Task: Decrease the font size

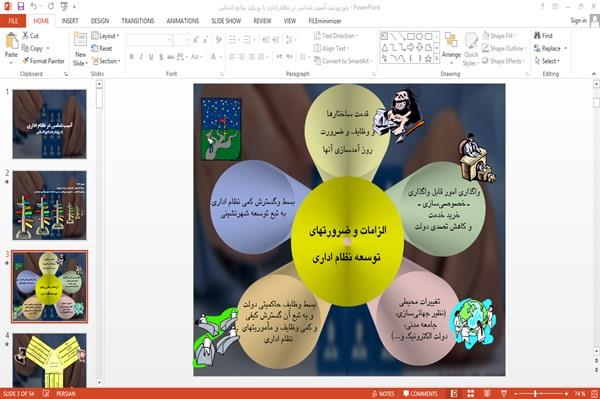Action: click(206, 39)
